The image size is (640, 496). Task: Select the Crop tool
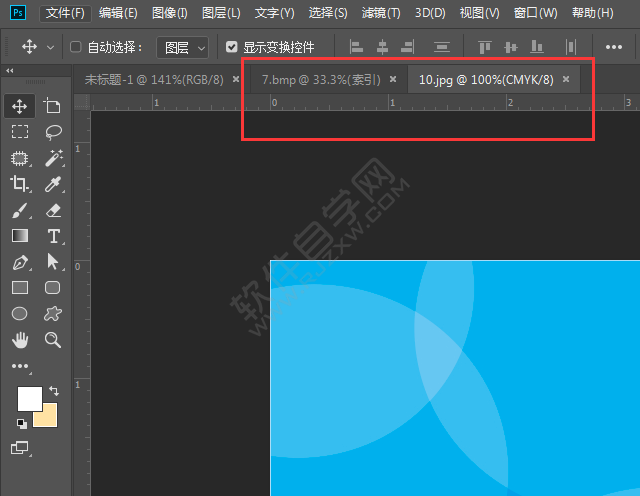[x=20, y=184]
